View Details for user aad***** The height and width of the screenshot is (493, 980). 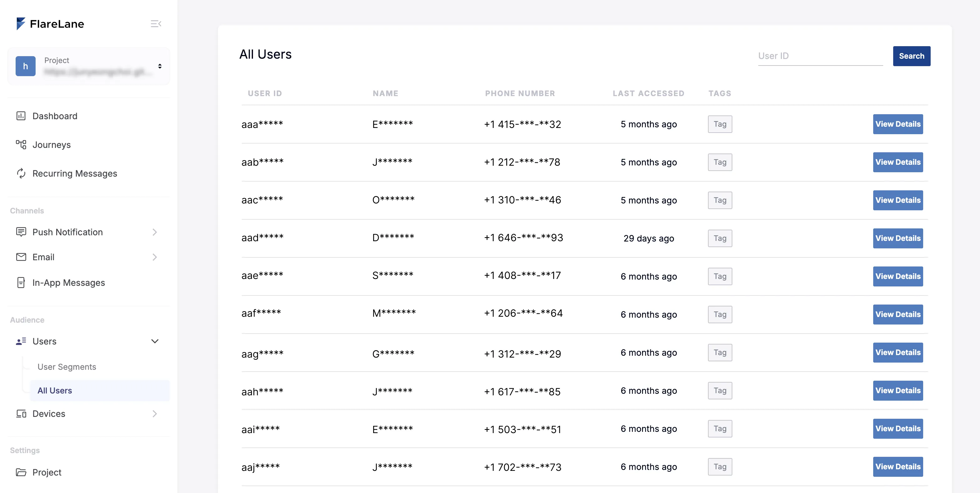tap(898, 238)
